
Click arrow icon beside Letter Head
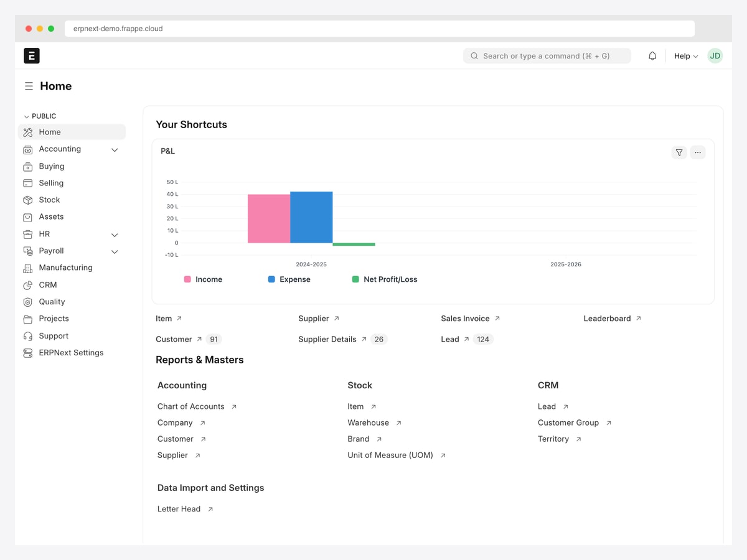pyautogui.click(x=210, y=509)
